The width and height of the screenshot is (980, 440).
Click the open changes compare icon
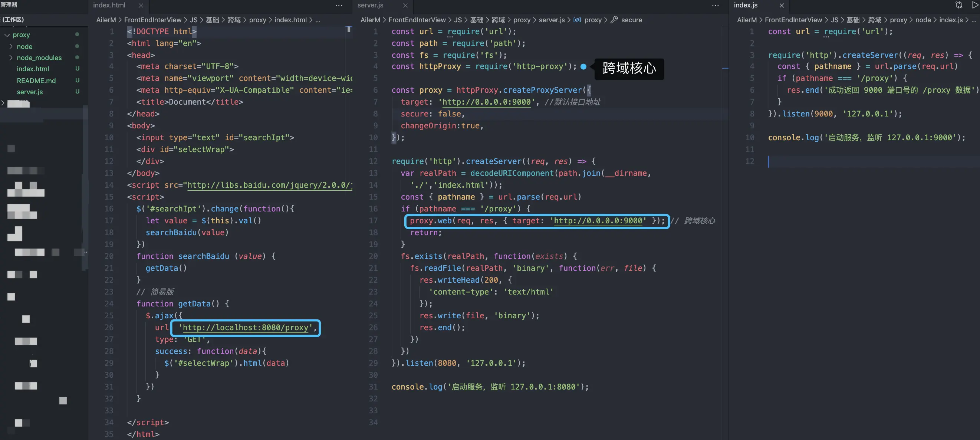pos(959,5)
